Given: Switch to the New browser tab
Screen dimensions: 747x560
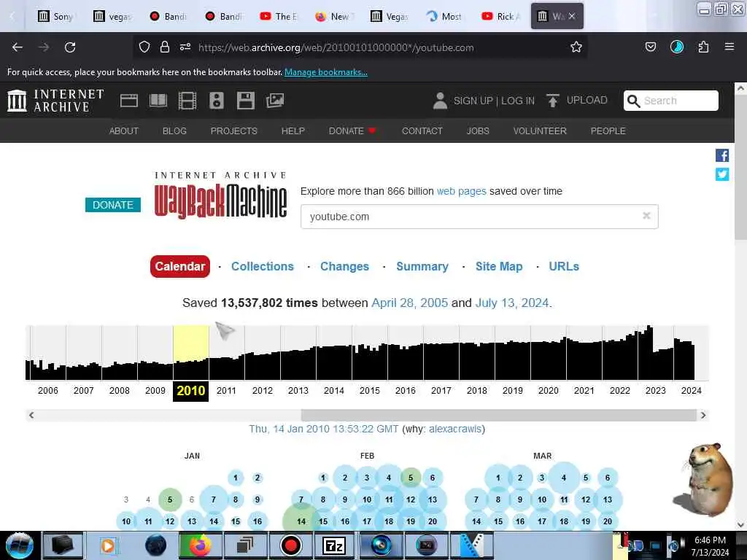Looking at the screenshot, I should click(333, 16).
